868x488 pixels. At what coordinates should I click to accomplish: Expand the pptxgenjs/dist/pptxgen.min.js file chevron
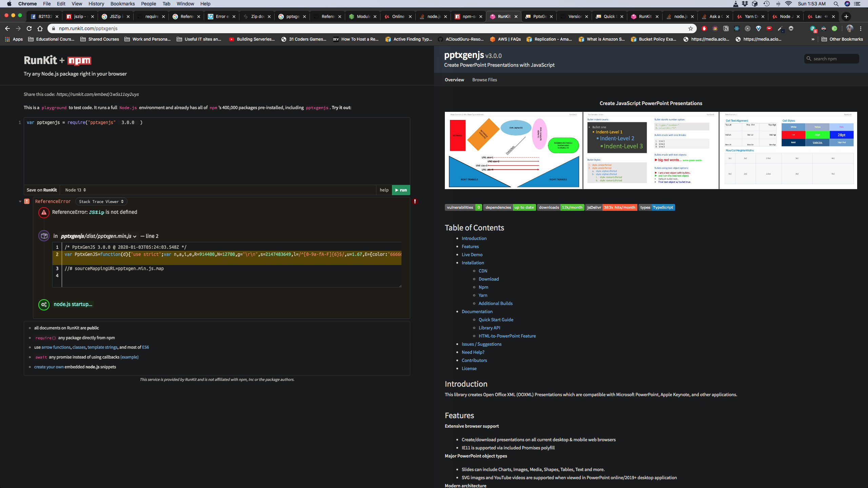134,236
